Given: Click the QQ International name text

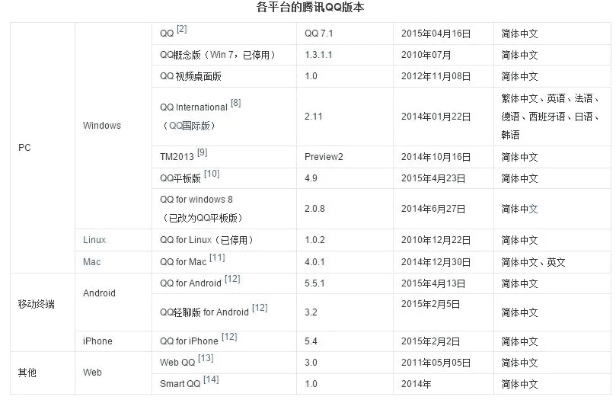Looking at the screenshot, I should coord(194,107).
